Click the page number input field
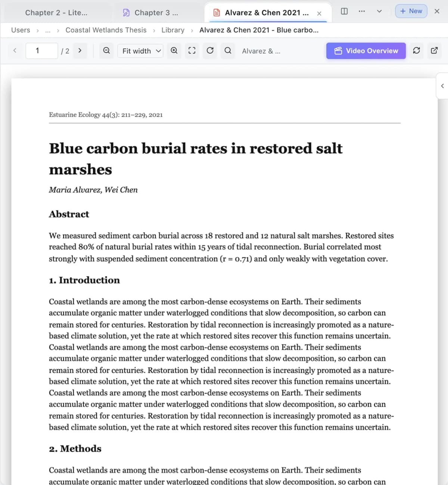The height and width of the screenshot is (485, 448). tap(41, 51)
